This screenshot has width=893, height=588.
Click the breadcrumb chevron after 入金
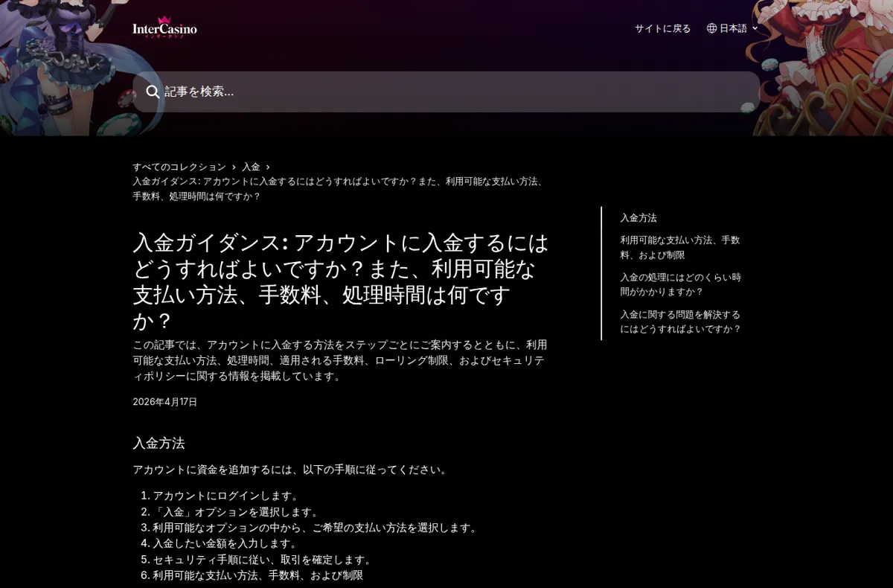268,167
